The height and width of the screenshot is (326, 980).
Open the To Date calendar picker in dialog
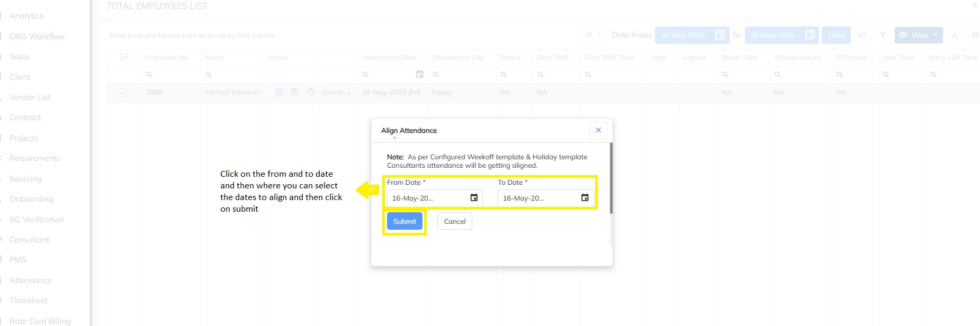585,198
